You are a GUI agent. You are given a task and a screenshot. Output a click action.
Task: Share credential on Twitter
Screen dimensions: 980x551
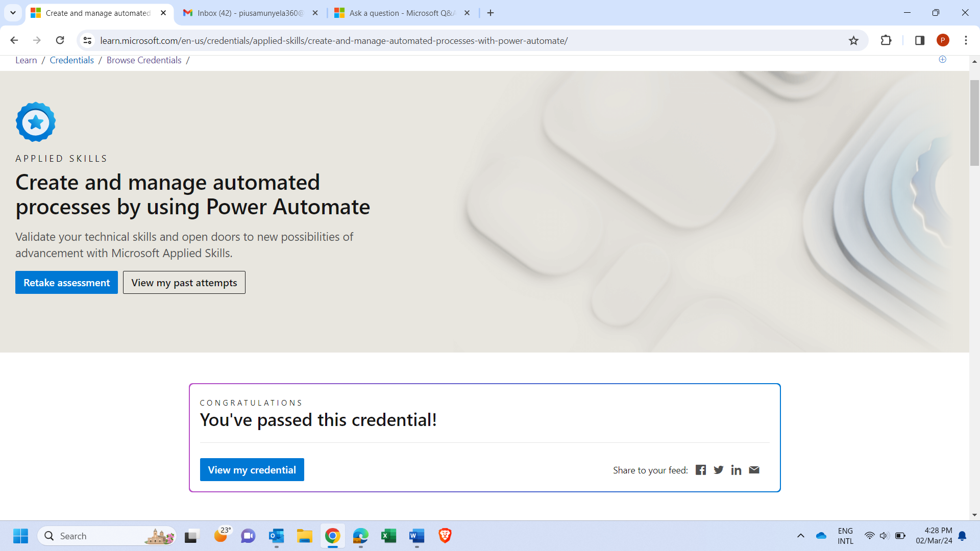[719, 470]
